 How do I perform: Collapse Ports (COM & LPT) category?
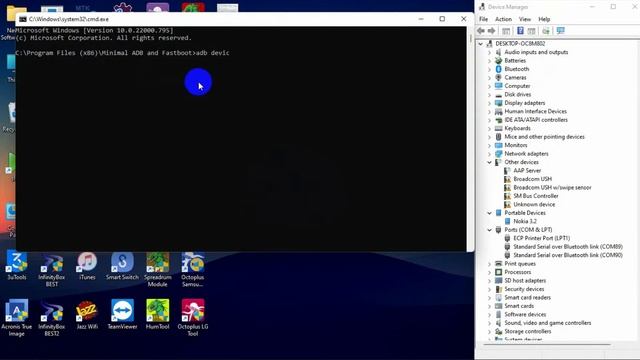(489, 230)
